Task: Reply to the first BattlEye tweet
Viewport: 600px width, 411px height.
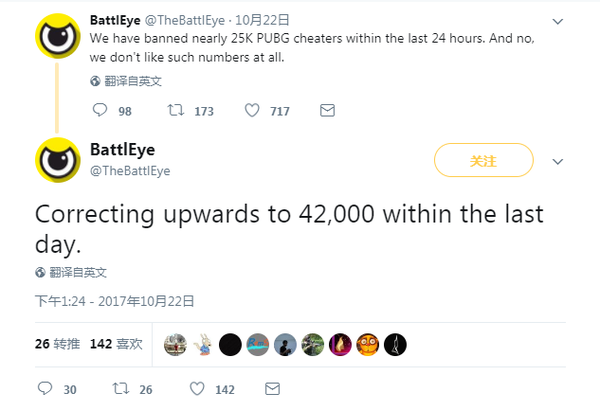Action: (99, 111)
